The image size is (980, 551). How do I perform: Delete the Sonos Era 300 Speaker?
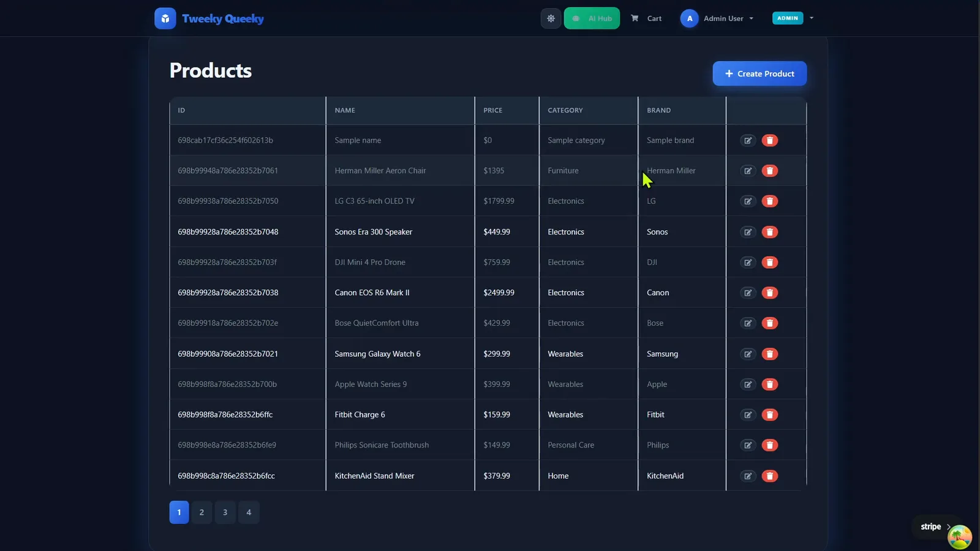[x=770, y=232]
